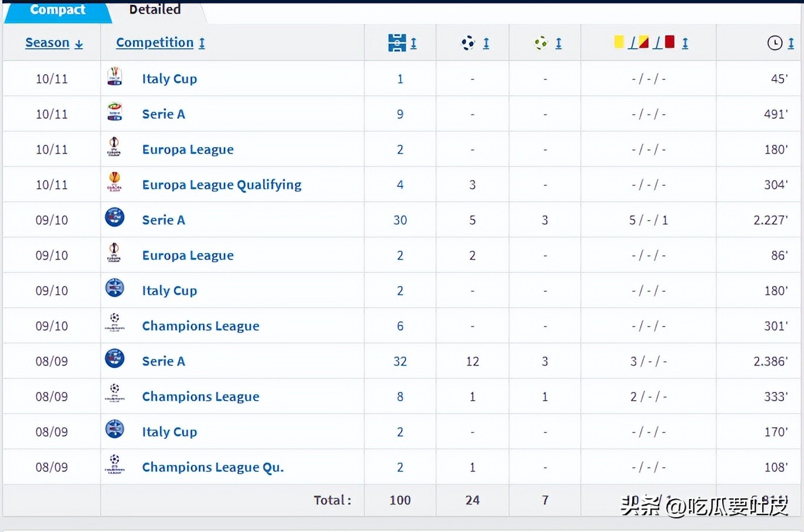This screenshot has width=804, height=532.
Task: Sort by goals soccer ball icon
Action: tap(474, 43)
